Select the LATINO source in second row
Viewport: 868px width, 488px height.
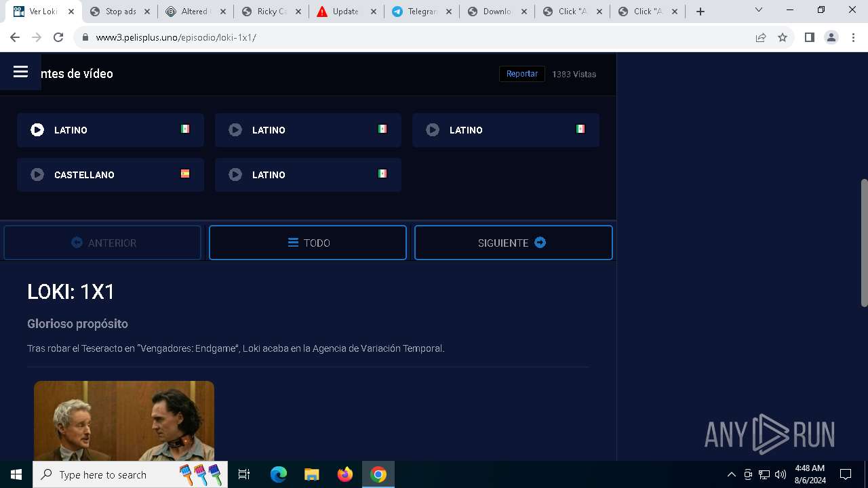point(308,175)
